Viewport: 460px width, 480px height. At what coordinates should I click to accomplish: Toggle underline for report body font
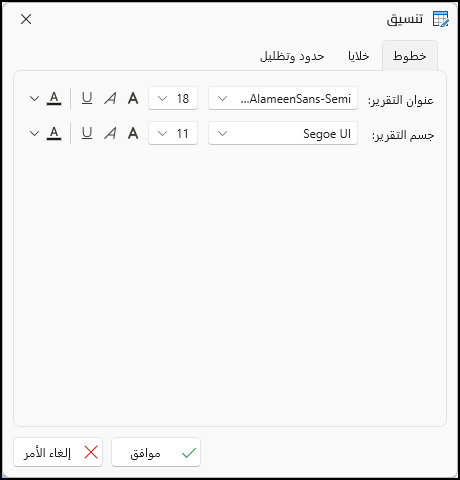(87, 133)
